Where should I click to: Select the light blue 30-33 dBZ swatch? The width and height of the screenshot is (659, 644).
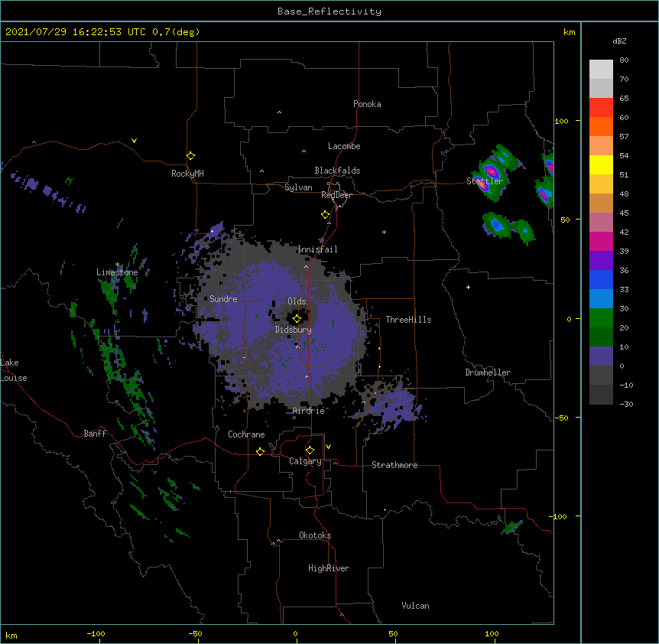coord(601,299)
